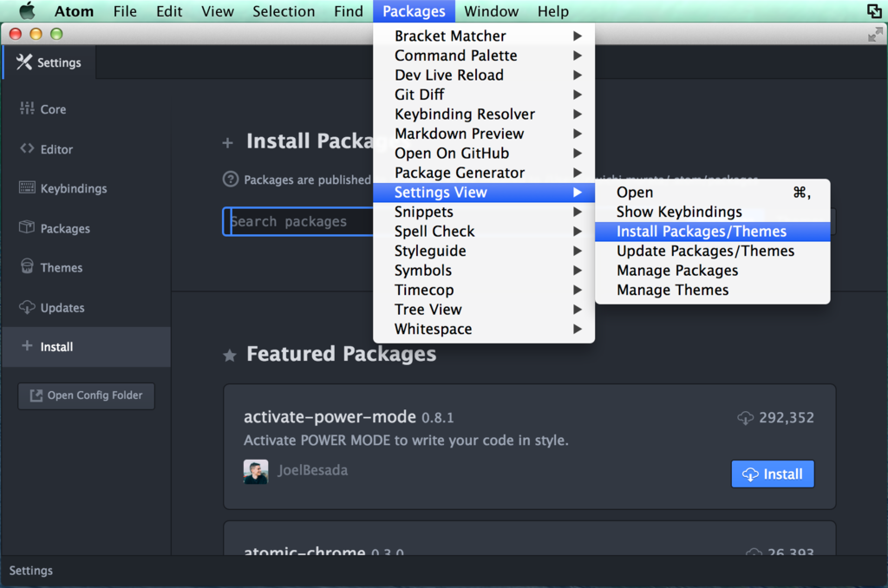The image size is (888, 588).
Task: Click the Packages menu bar item
Action: point(414,11)
